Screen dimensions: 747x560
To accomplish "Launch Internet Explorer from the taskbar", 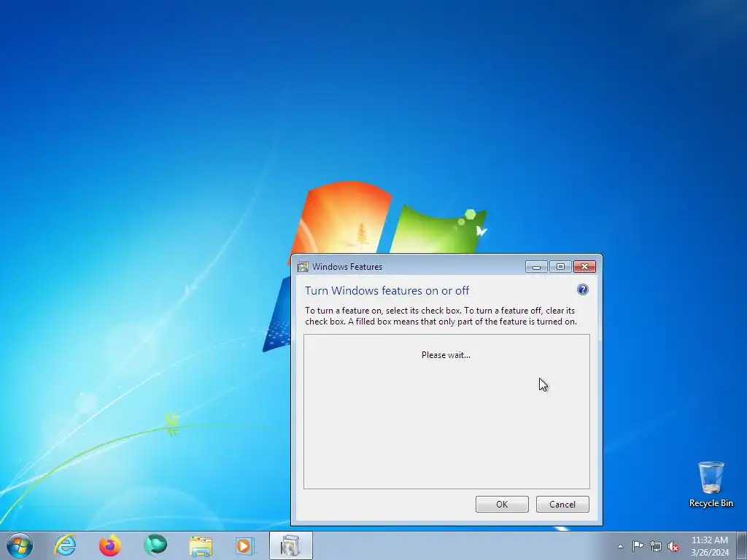I will 65,545.
